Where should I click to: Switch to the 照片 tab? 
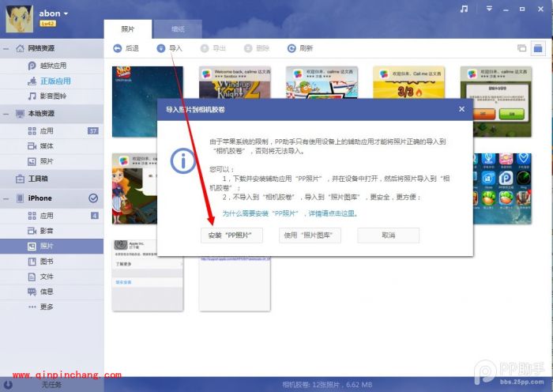[x=128, y=29]
